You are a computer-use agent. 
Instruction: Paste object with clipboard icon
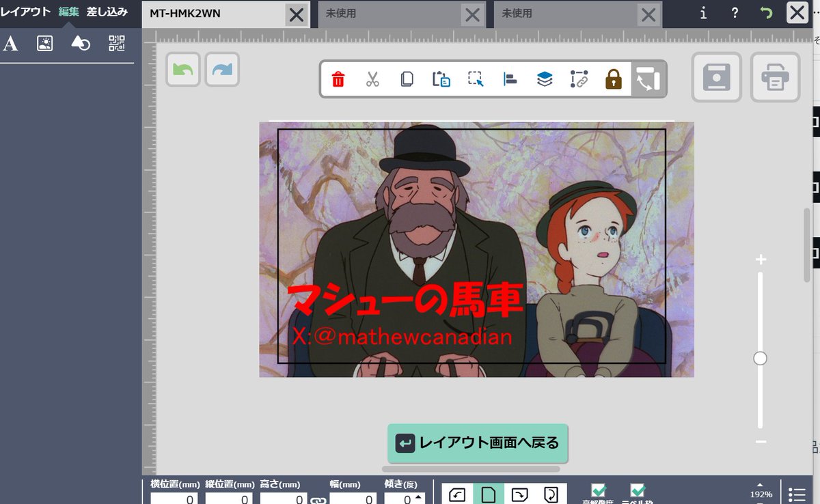[441, 79]
